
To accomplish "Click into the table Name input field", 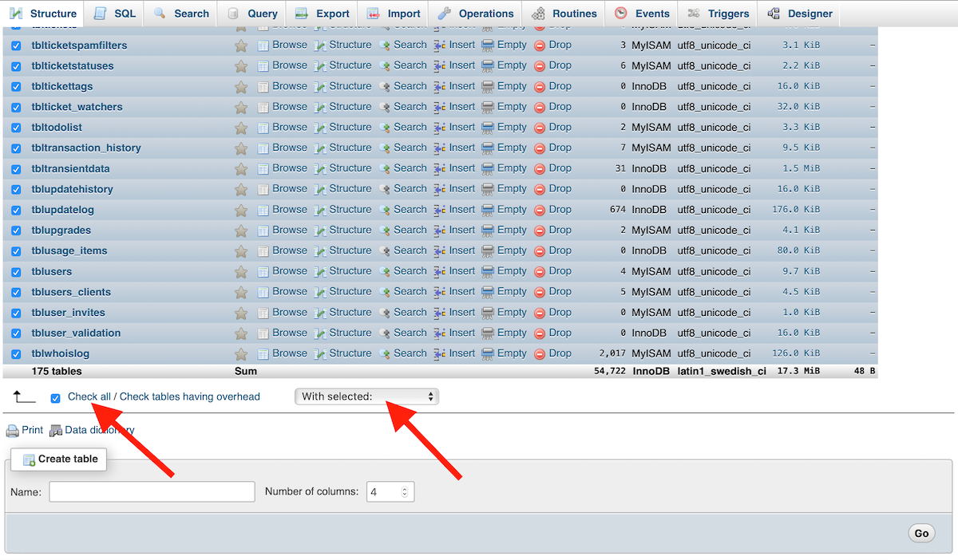I will click(x=152, y=491).
